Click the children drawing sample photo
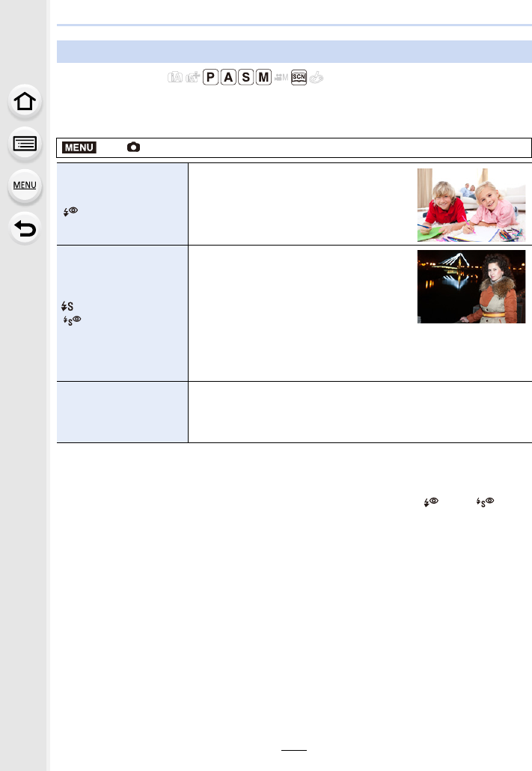532x771 pixels. (x=471, y=205)
